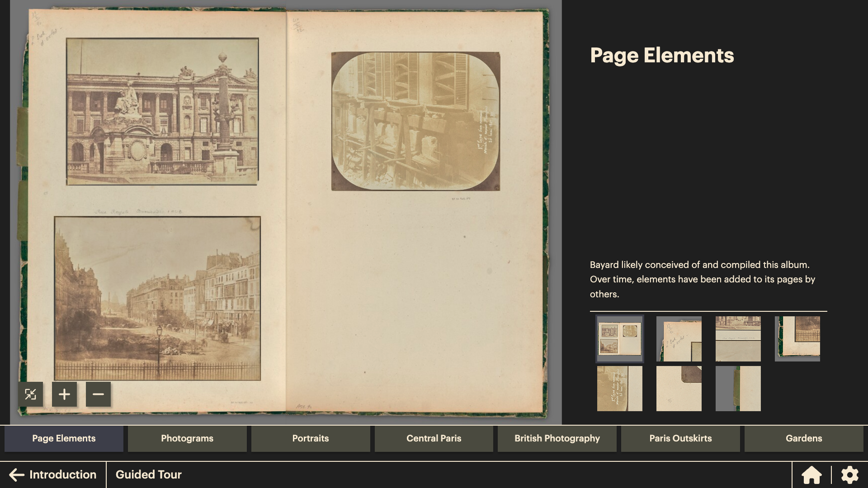The image size is (868, 488).
Task: Switch to the Photograms tab
Action: click(187, 438)
